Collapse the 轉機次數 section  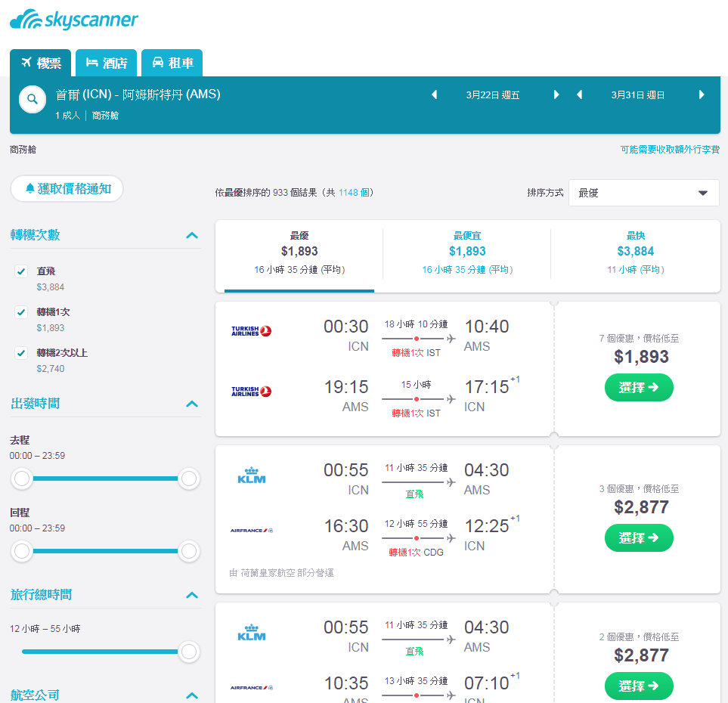coord(192,235)
